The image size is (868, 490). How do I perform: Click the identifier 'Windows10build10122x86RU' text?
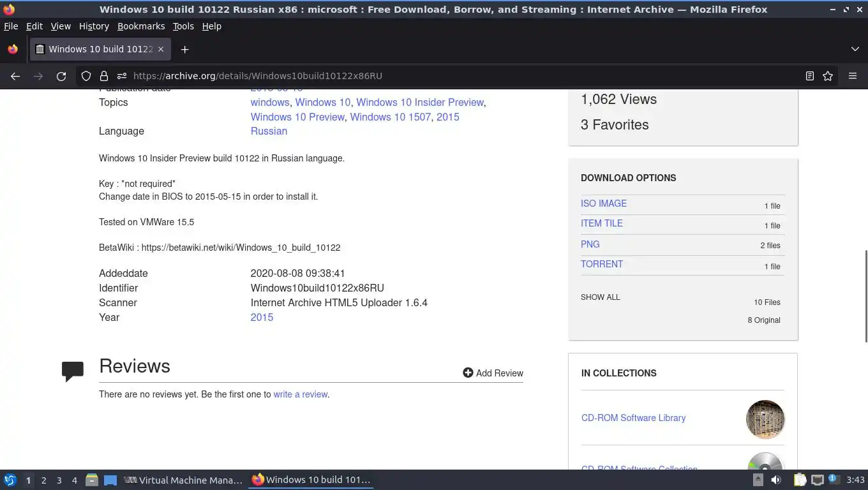pyautogui.click(x=317, y=288)
